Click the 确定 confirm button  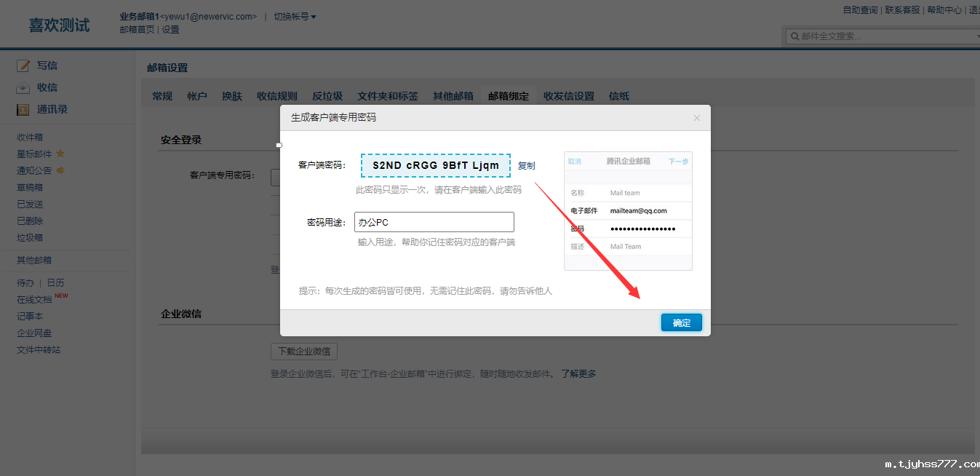681,322
